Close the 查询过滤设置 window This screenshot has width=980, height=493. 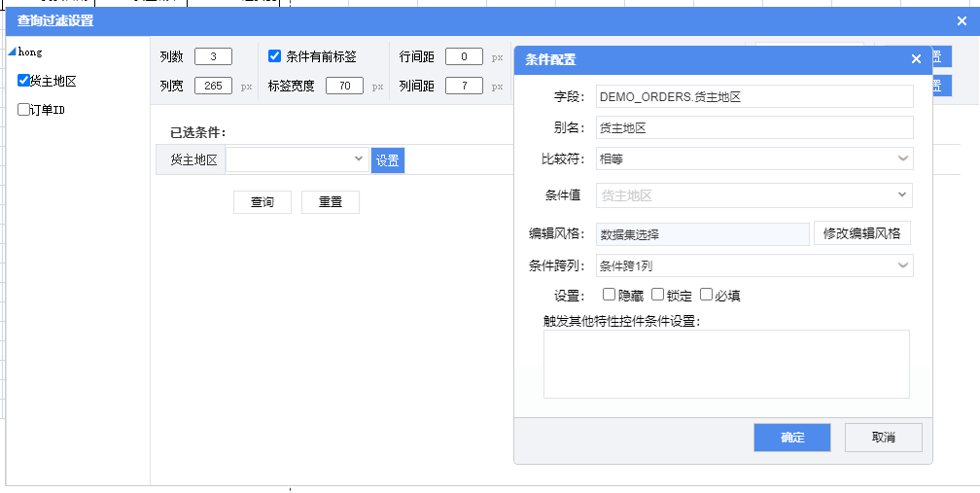pyautogui.click(x=962, y=20)
